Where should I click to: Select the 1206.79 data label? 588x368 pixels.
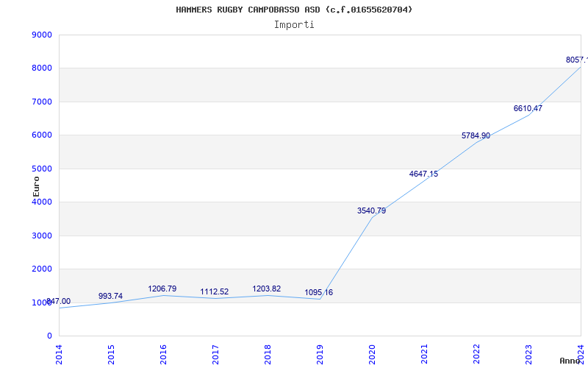tap(162, 289)
